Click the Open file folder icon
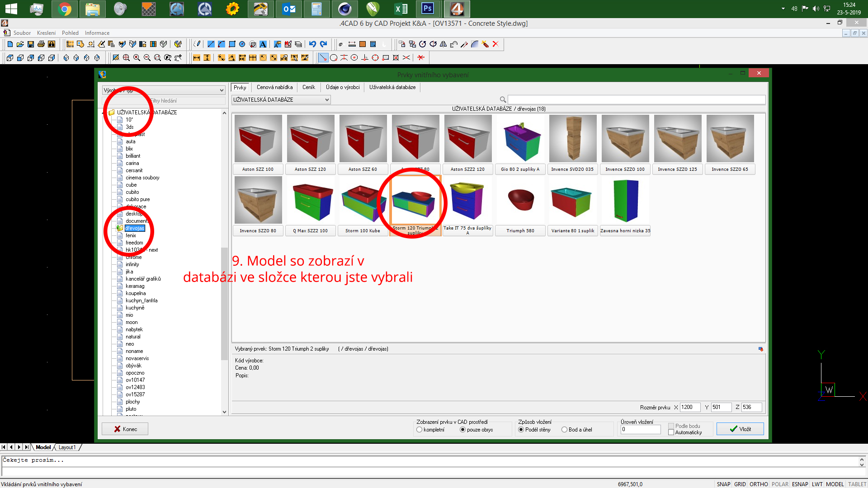868x488 pixels. pyautogui.click(x=20, y=44)
